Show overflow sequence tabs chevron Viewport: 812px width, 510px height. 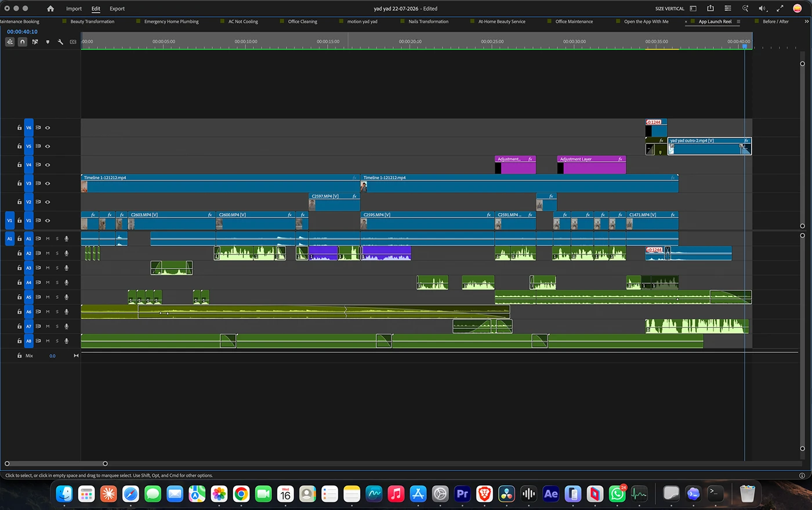pyautogui.click(x=807, y=21)
